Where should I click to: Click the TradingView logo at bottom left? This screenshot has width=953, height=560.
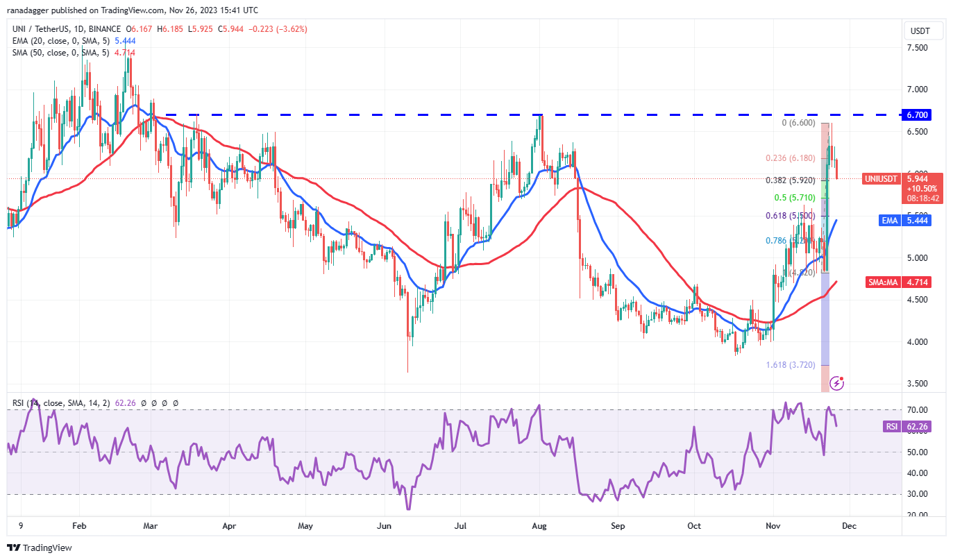40,548
